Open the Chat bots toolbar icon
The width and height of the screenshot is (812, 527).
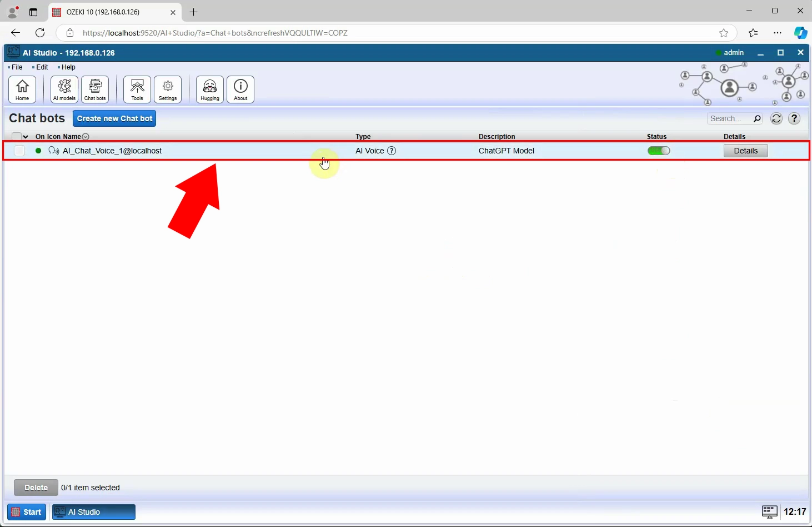[x=95, y=90]
